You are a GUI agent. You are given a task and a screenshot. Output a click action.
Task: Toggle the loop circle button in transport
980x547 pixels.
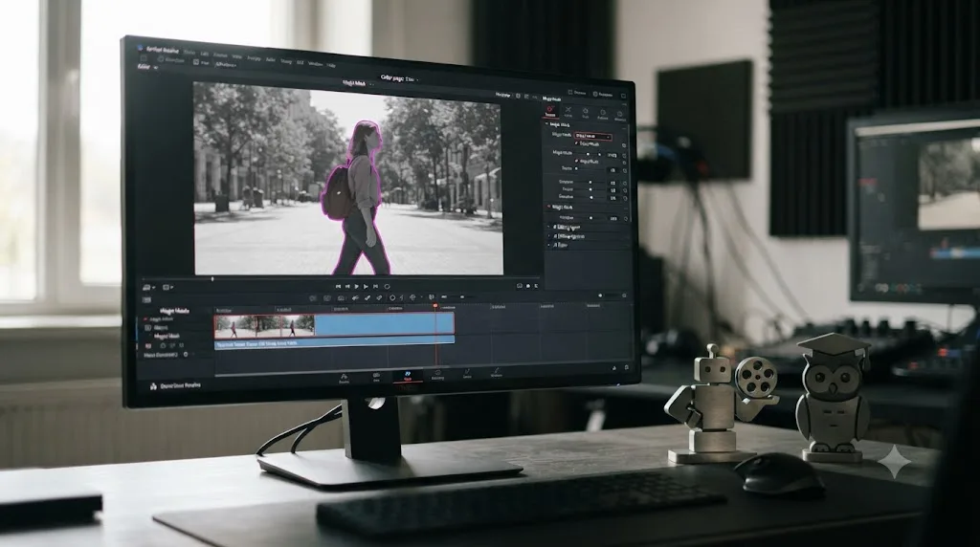(x=387, y=287)
